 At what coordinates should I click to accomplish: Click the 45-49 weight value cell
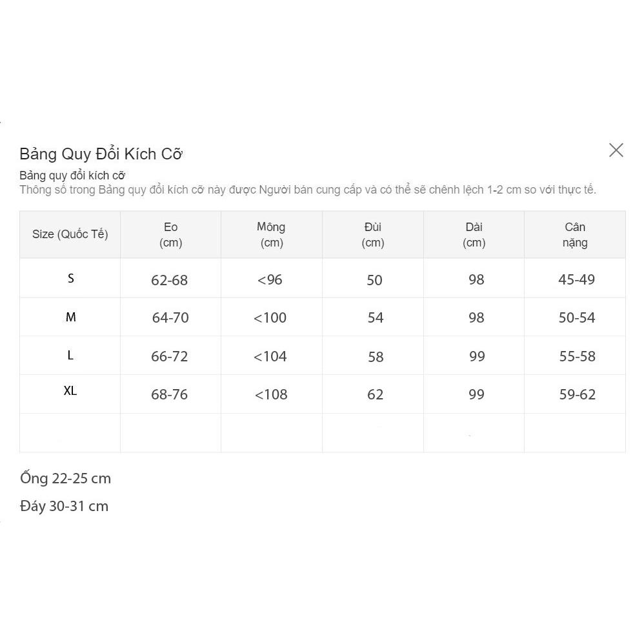coord(575,278)
